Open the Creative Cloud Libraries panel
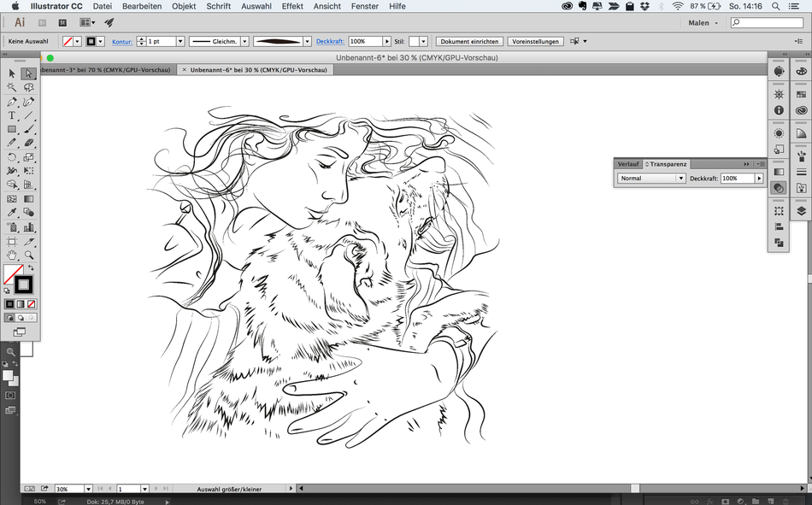Image resolution: width=812 pixels, height=505 pixels. [x=801, y=110]
